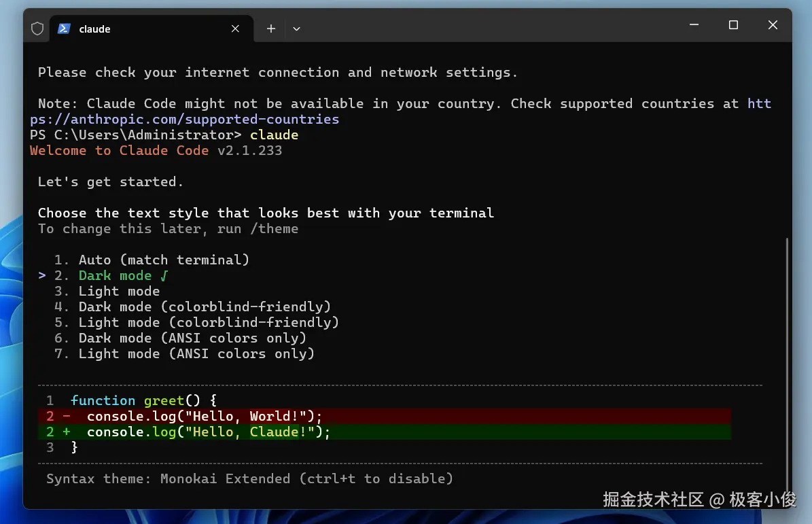Select Dark mode (ANSI colors only)
This screenshot has width=812, height=524.
[180, 338]
